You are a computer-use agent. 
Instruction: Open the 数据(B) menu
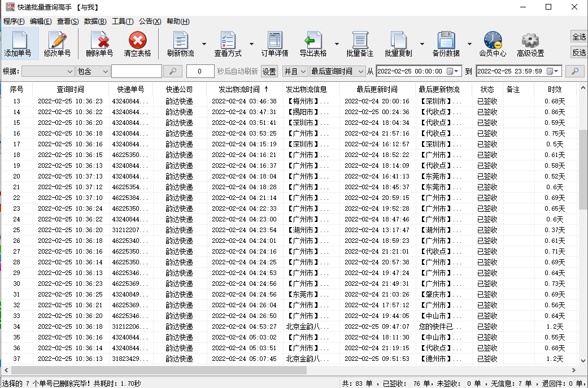[95, 21]
